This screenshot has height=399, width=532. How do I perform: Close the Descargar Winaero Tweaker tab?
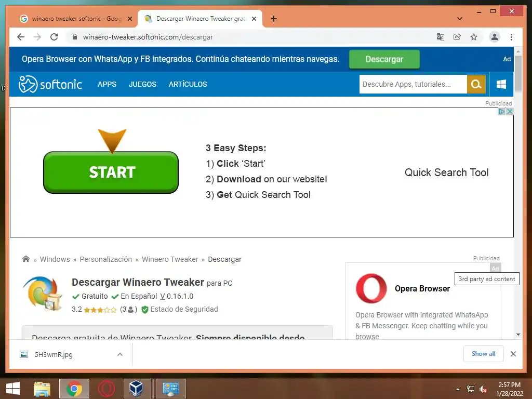point(254,19)
